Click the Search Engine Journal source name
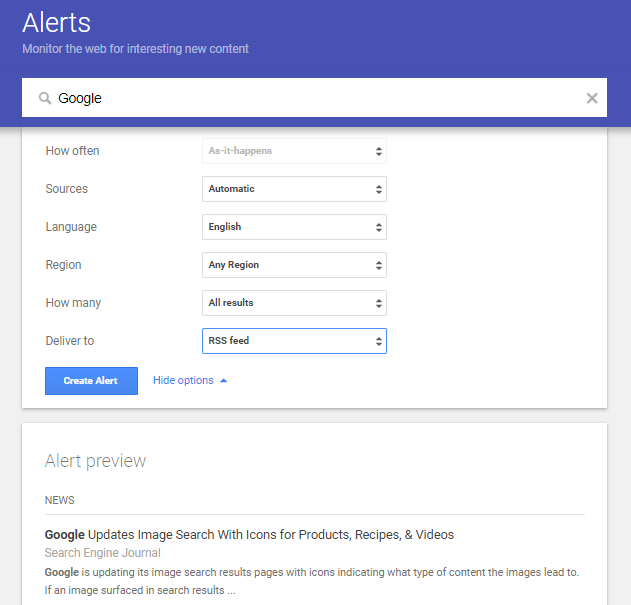The image size is (631, 605). click(103, 553)
